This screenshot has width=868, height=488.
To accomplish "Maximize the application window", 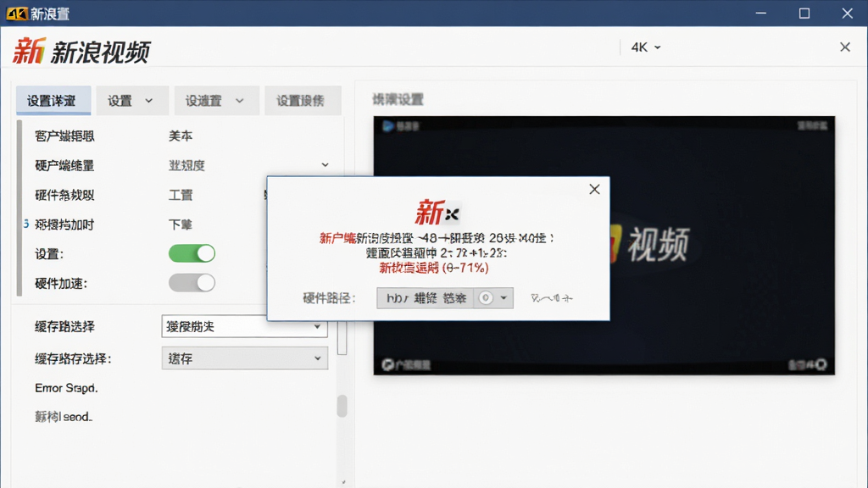I will coord(804,14).
